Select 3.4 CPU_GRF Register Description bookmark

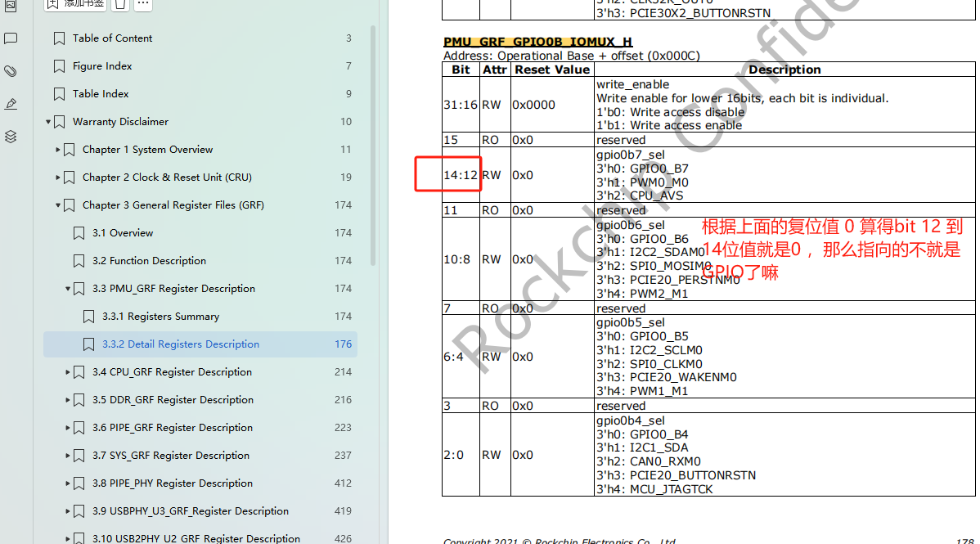point(172,372)
